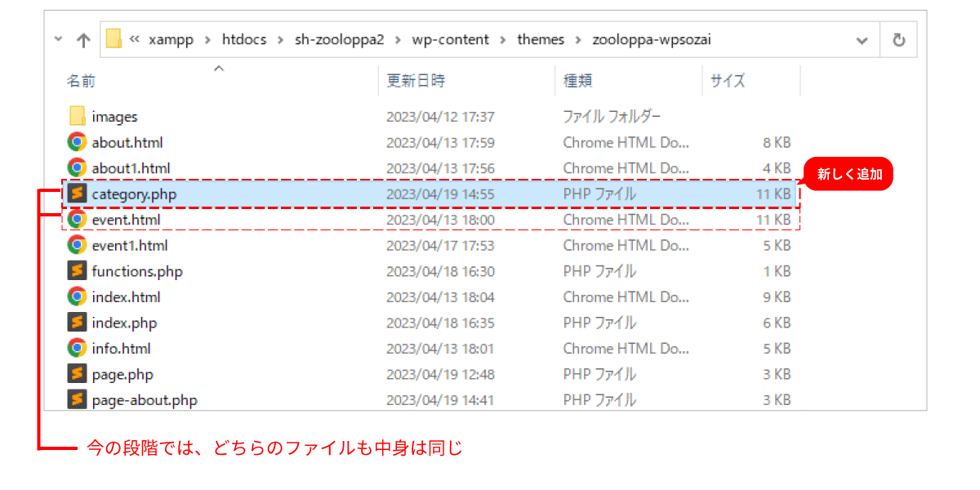Click the refresh button beside address bar
980x490 pixels.
click(899, 39)
